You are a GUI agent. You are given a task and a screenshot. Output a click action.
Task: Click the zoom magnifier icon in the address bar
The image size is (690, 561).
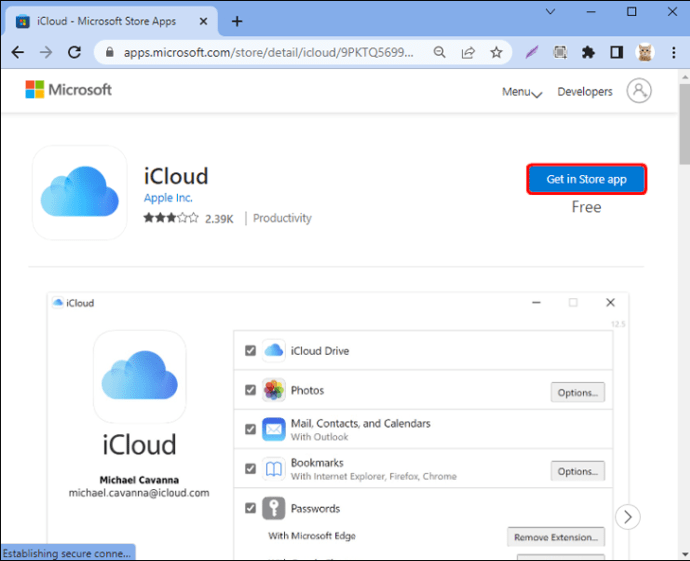439,52
